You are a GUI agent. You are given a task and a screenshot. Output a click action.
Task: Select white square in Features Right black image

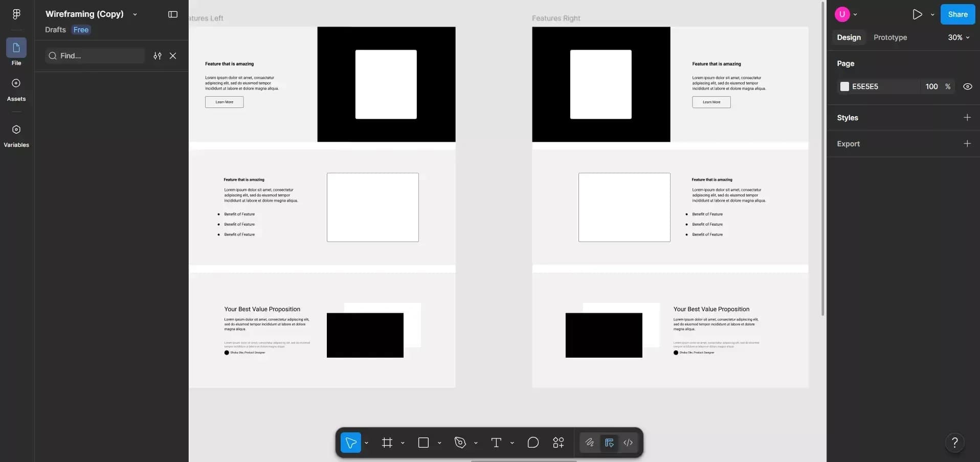pos(600,84)
